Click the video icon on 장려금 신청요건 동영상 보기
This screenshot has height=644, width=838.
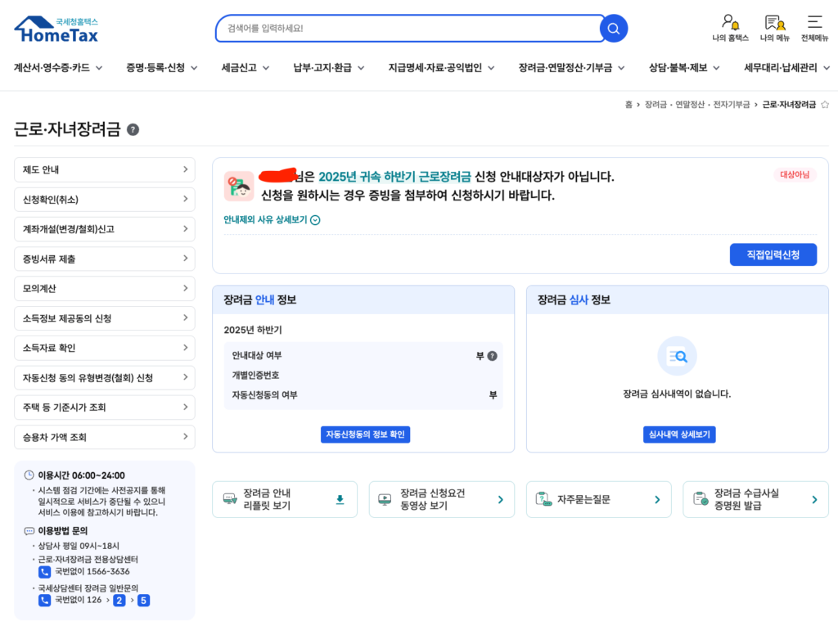pyautogui.click(x=385, y=498)
